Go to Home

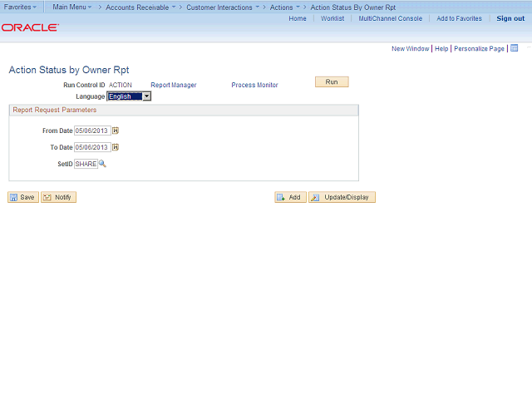(298, 18)
